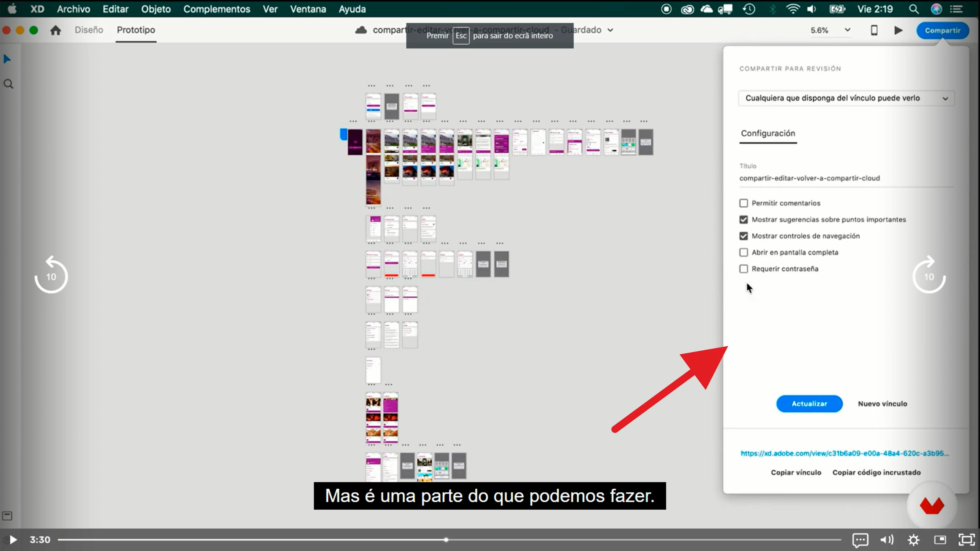980x551 pixels.
Task: Open video settings gear icon
Action: [x=913, y=540]
